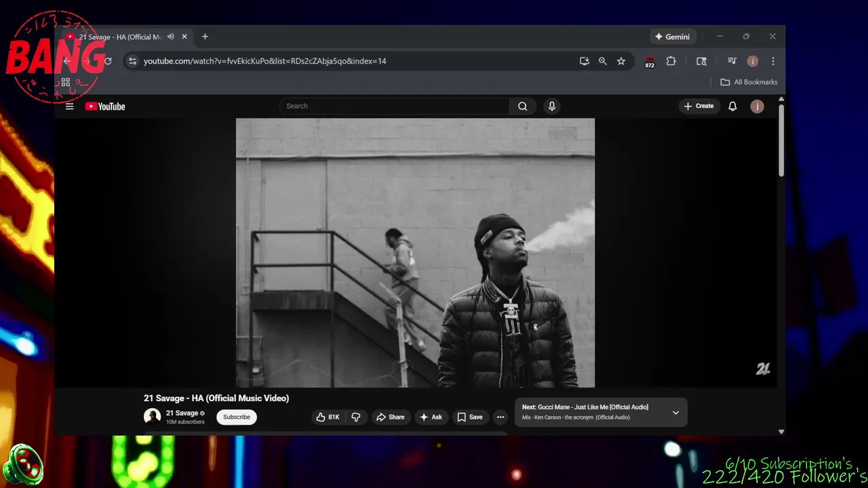The width and height of the screenshot is (868, 488).
Task: Focus the YouTube Search field
Action: 394,106
